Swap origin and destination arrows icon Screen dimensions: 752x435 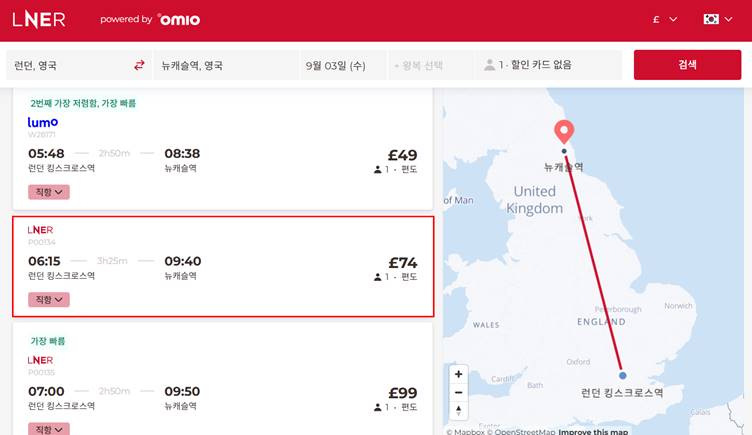[x=139, y=65]
